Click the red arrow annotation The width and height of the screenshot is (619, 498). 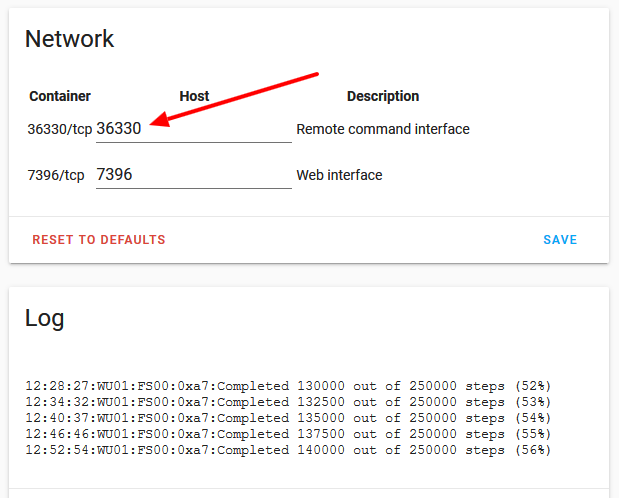pyautogui.click(x=240, y=97)
